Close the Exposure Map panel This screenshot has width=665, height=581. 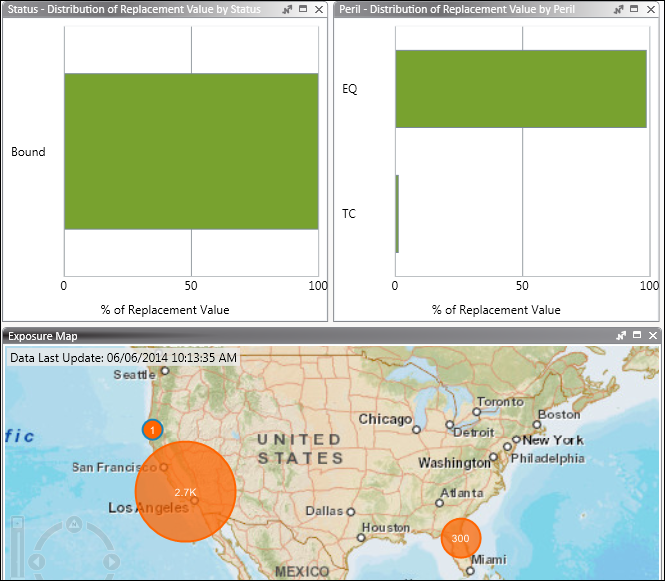click(652, 336)
